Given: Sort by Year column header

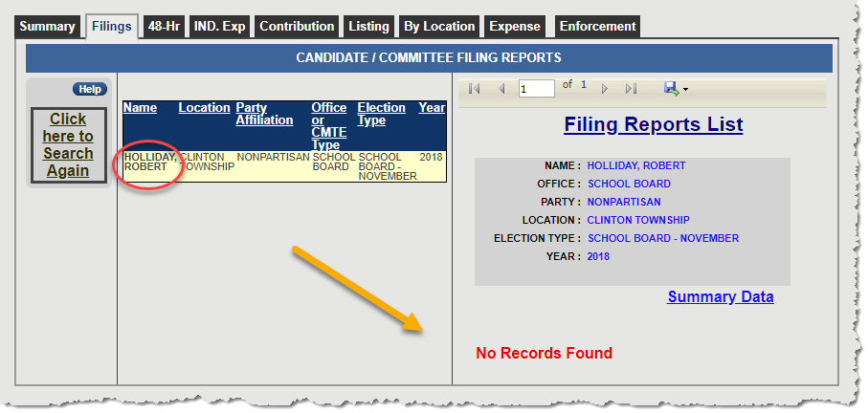Looking at the screenshot, I should 432,108.
